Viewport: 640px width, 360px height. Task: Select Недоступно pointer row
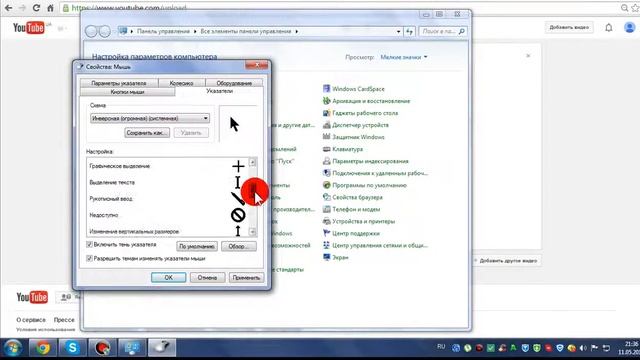pos(167,215)
